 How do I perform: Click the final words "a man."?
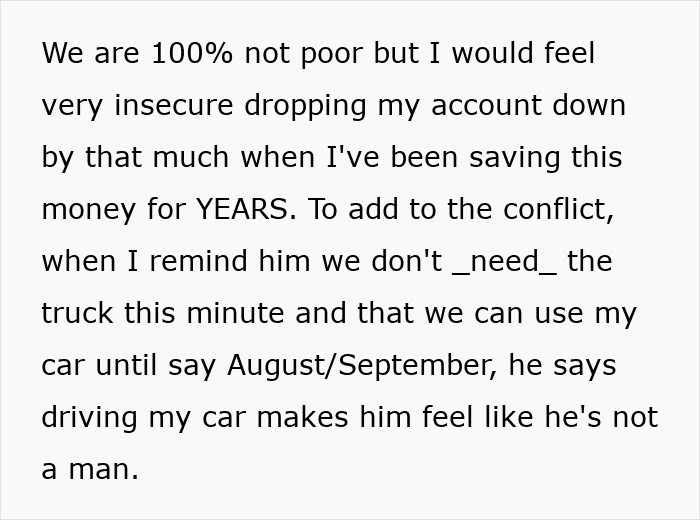(90, 469)
